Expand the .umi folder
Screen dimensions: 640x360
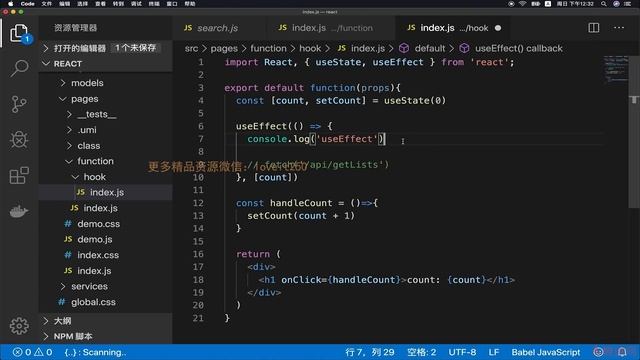(x=87, y=130)
